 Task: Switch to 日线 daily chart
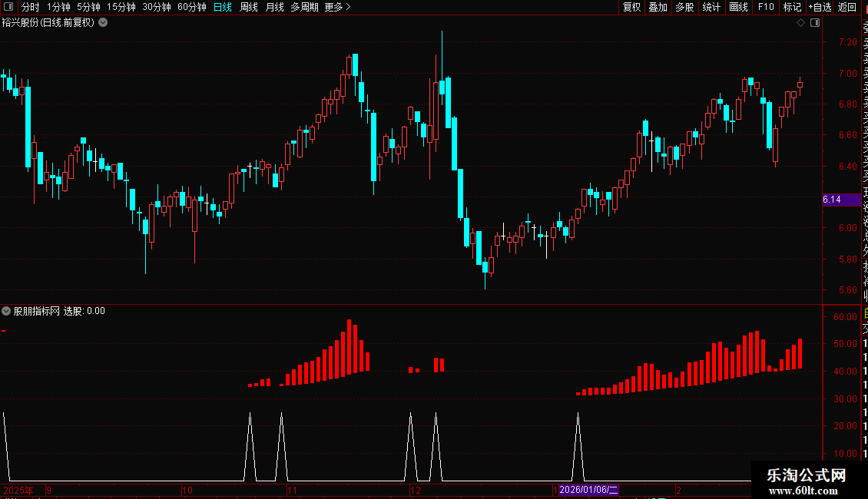coord(223,7)
